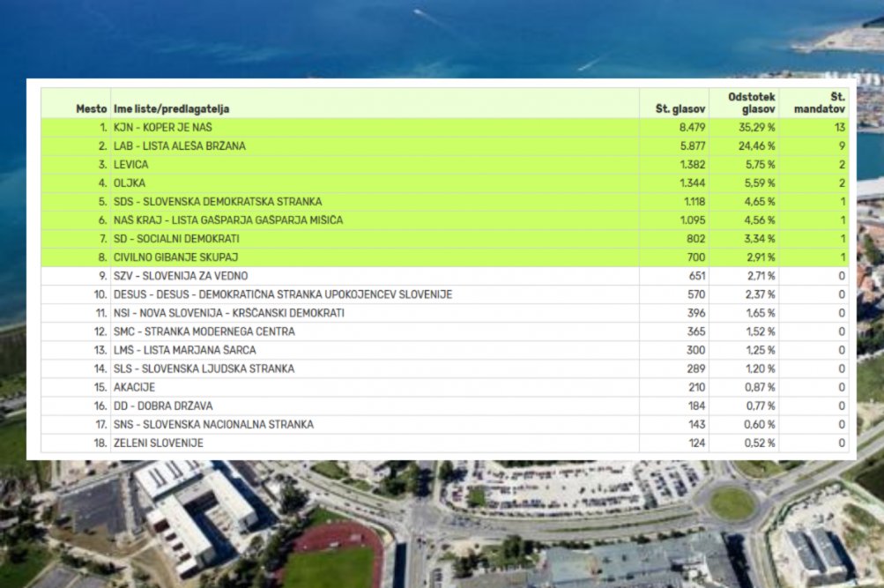Click 'NSI - NOVA SLOVENIJA - KRŠČANSKI DEMOKRATI'

pyautogui.click(x=229, y=314)
